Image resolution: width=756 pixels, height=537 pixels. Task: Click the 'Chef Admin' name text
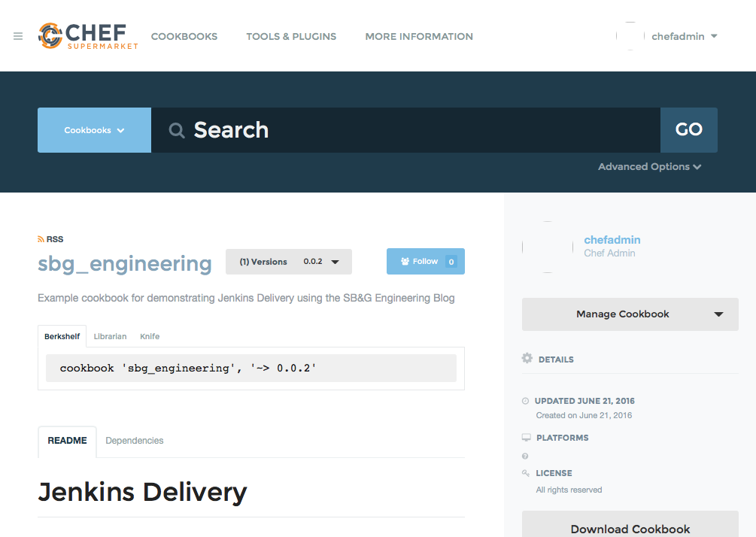pos(609,253)
